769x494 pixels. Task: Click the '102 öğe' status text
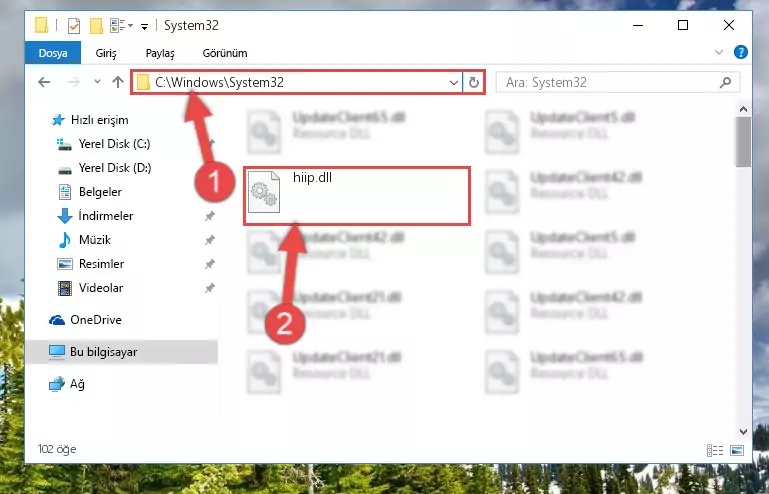coord(57,449)
